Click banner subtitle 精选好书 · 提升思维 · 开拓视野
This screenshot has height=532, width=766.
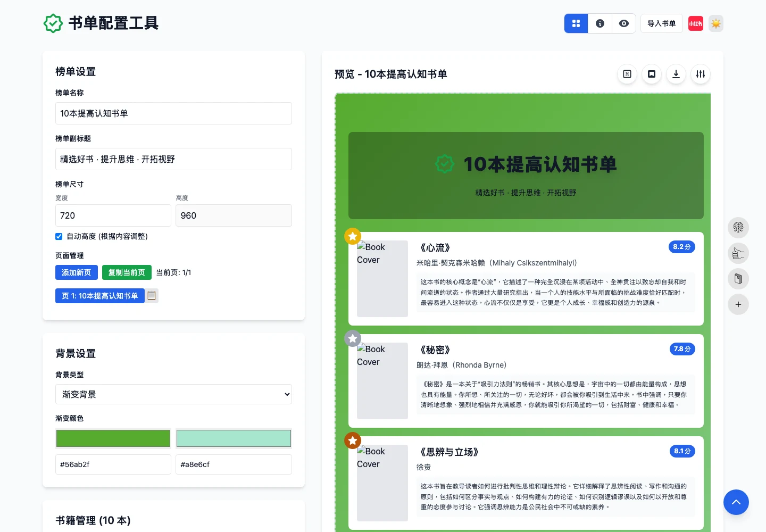526,193
